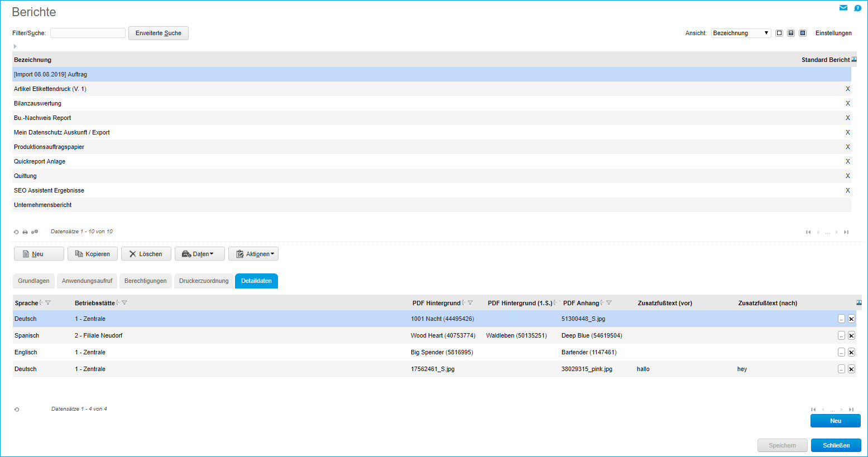Edit the 1001 Nacht row via ellipsis button
The width and height of the screenshot is (868, 457).
click(841, 319)
